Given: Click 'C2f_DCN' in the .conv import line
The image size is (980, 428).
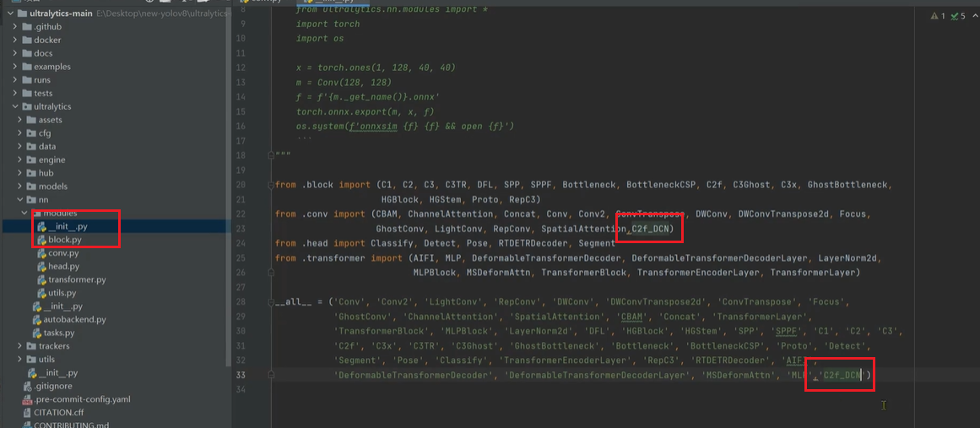Looking at the screenshot, I should [649, 229].
